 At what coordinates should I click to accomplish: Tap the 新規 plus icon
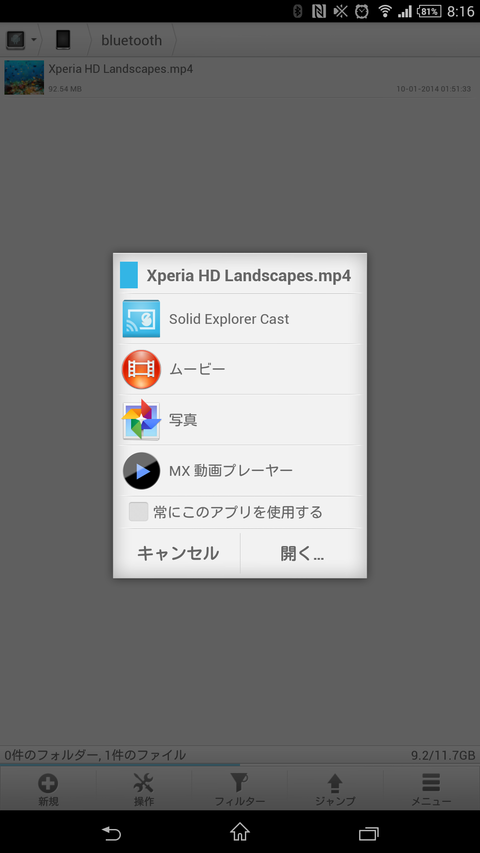coord(48,783)
